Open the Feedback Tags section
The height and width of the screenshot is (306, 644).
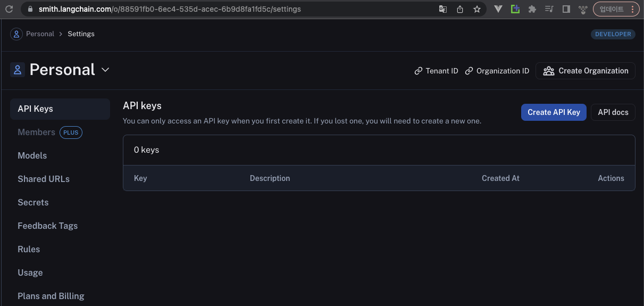tap(48, 226)
